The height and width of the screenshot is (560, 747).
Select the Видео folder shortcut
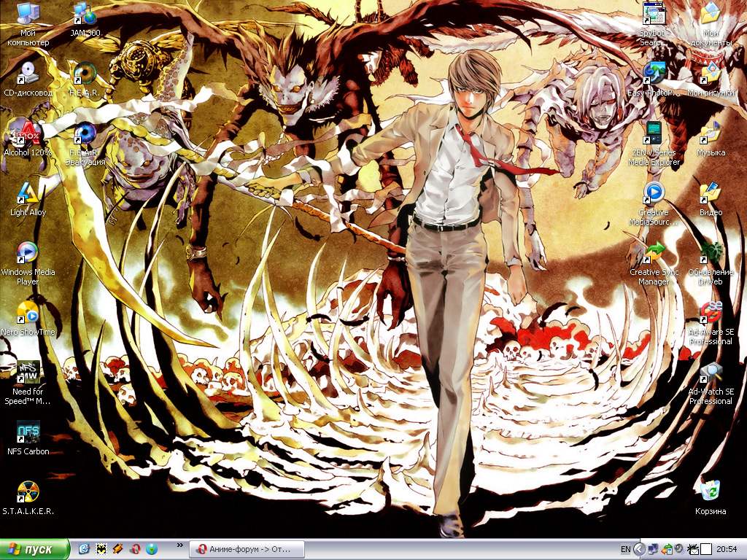711,199
